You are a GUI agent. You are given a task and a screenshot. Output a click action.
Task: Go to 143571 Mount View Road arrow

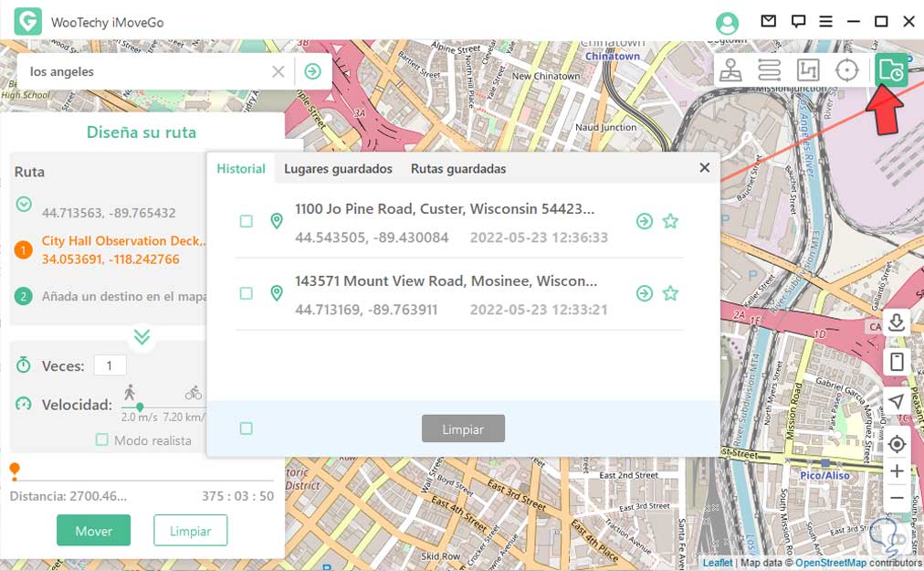pos(645,293)
